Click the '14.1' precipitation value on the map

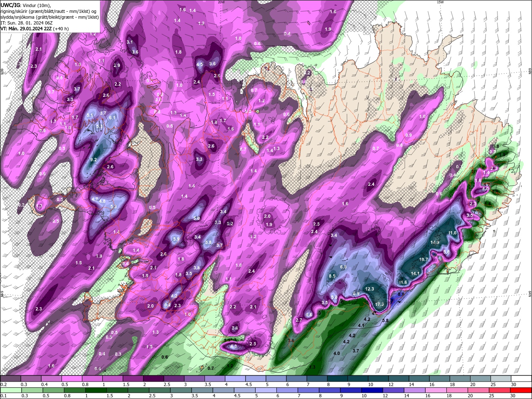415,273
